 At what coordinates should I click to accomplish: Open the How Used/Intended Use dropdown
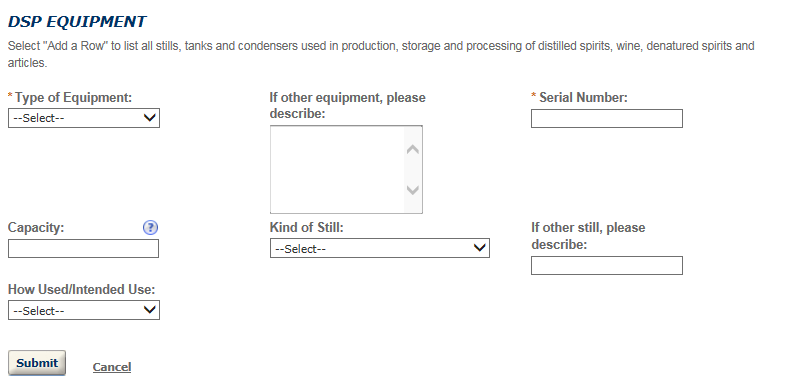pyautogui.click(x=84, y=310)
